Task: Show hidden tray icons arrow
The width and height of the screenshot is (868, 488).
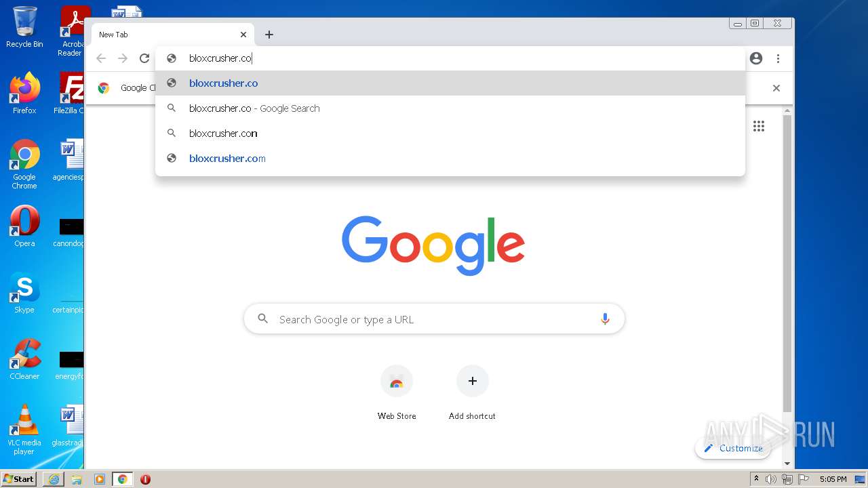Action: [x=756, y=479]
